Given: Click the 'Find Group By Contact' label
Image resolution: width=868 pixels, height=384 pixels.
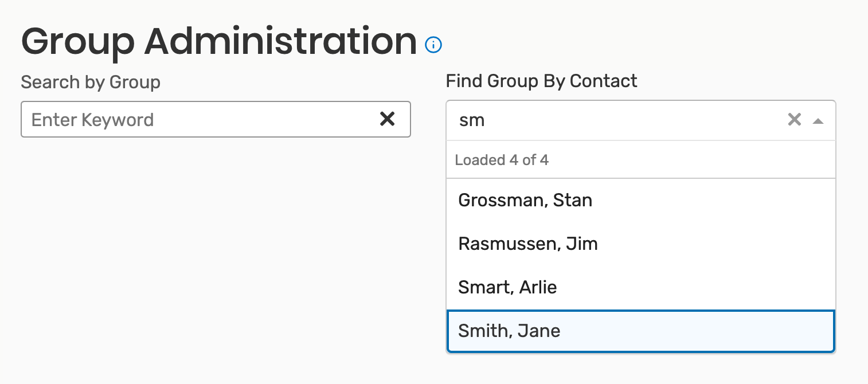Looking at the screenshot, I should (541, 81).
